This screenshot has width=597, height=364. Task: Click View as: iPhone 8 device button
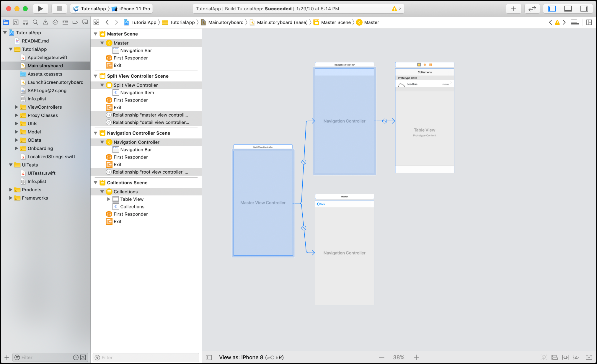(x=251, y=357)
